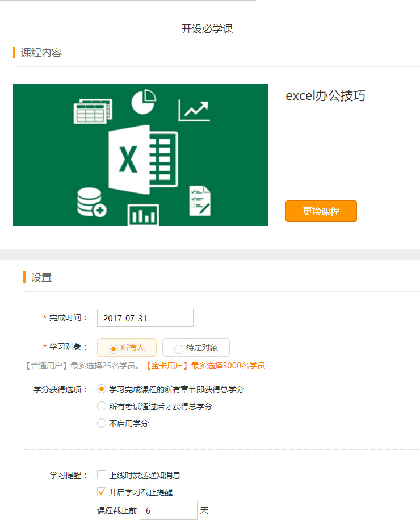Choose the 特定对象 learner option
The height and width of the screenshot is (528, 420).
196,347
